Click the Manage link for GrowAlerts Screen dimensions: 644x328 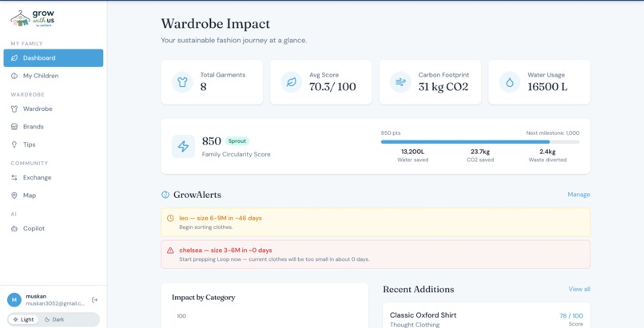click(x=578, y=195)
